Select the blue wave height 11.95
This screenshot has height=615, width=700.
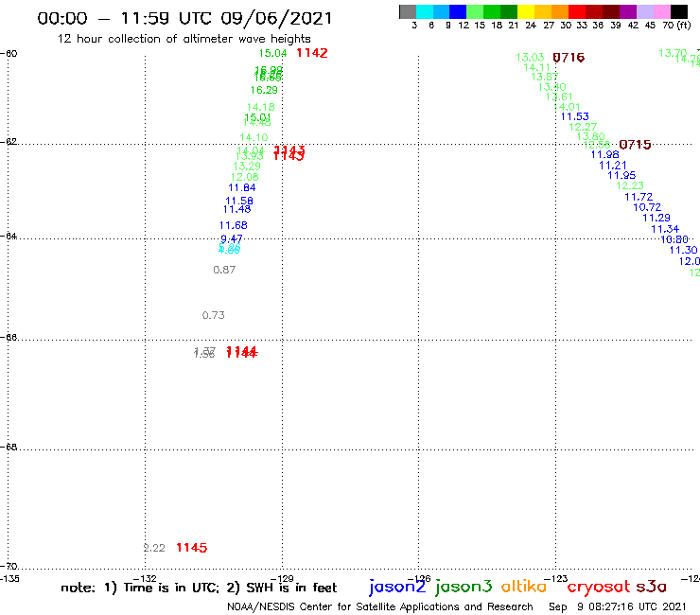(621, 176)
